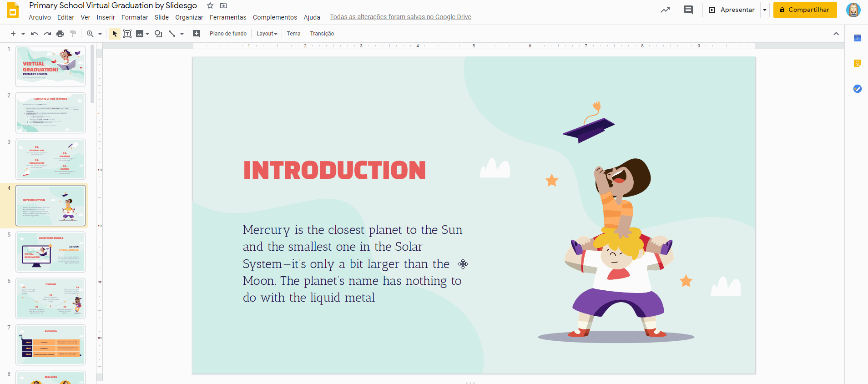Viewport: 868px width, 384px height.
Task: Add a comment from toolbar
Action: (x=197, y=34)
